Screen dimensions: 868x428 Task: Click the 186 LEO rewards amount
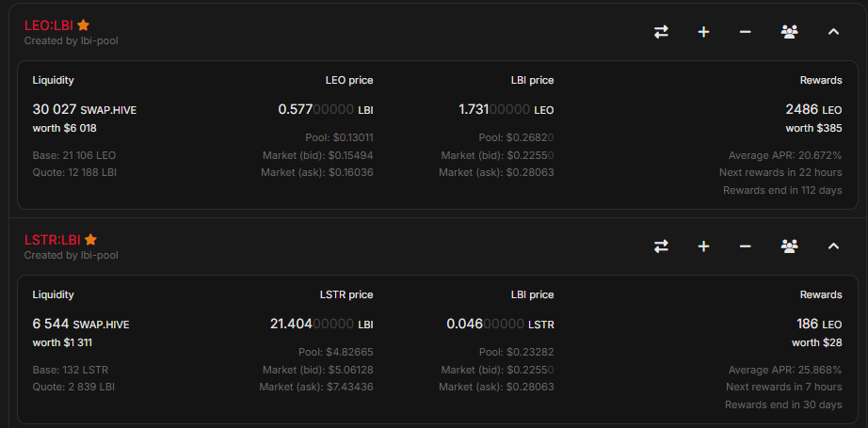click(818, 324)
